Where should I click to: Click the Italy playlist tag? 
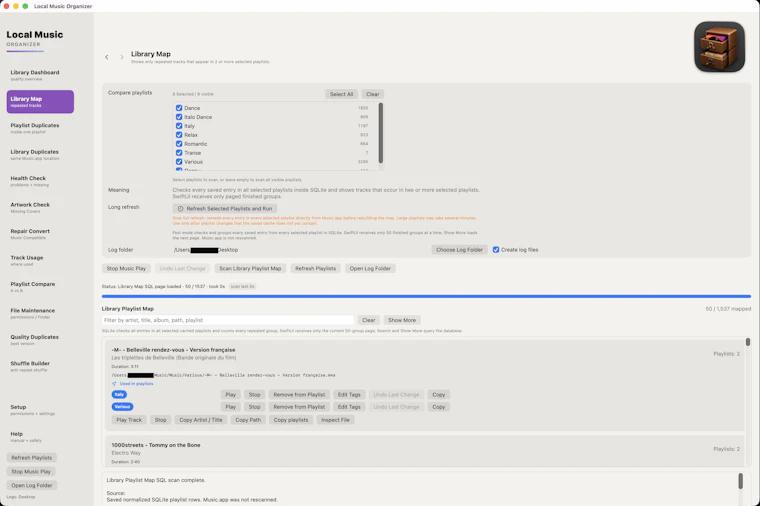[119, 395]
